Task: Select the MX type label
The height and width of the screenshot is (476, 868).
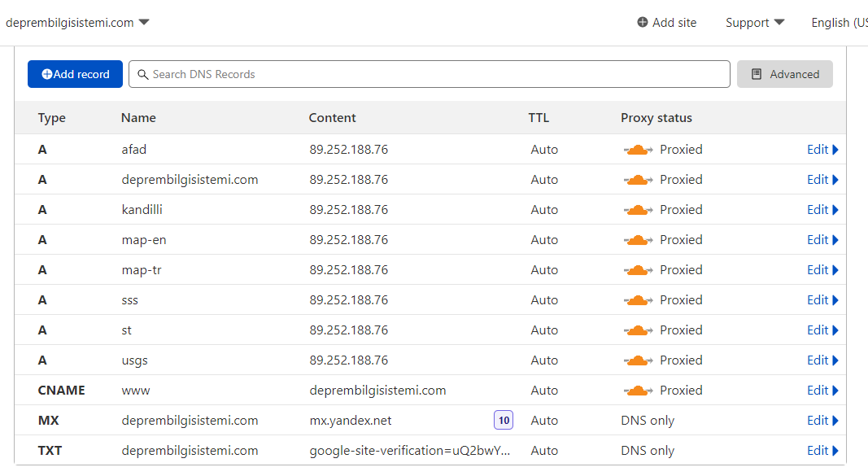Action: click(x=48, y=421)
